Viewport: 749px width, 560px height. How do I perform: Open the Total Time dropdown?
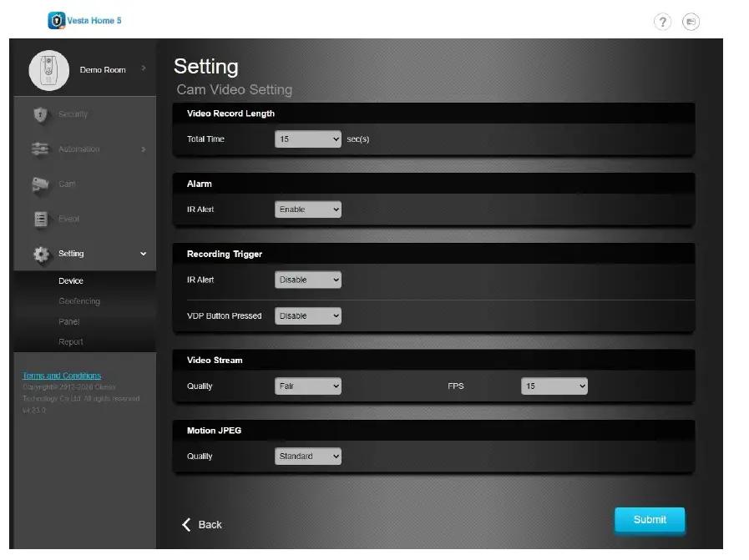tap(307, 139)
